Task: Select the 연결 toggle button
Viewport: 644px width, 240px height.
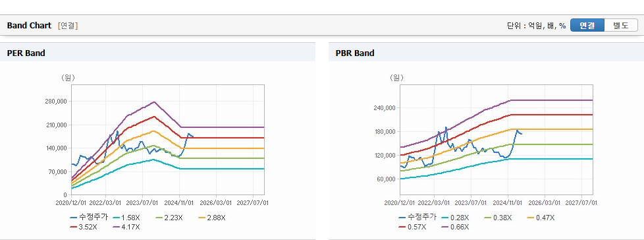Action: pos(587,26)
